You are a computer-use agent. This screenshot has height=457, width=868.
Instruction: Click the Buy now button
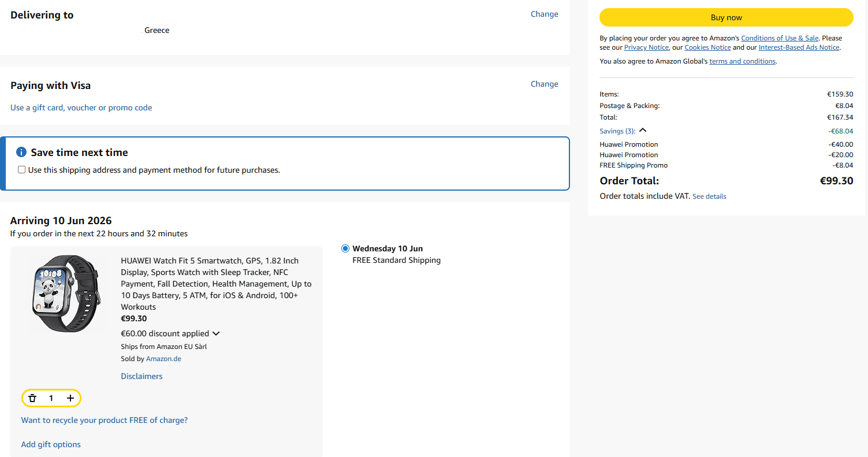(726, 17)
